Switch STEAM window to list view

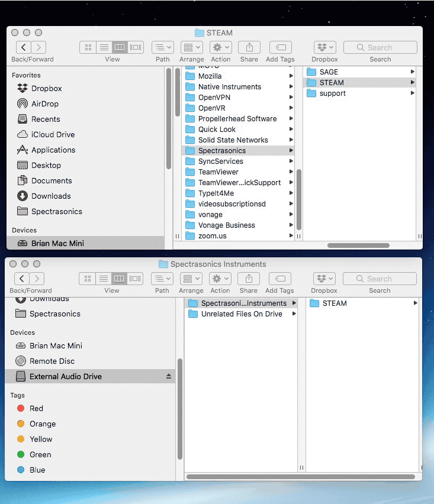click(x=104, y=47)
